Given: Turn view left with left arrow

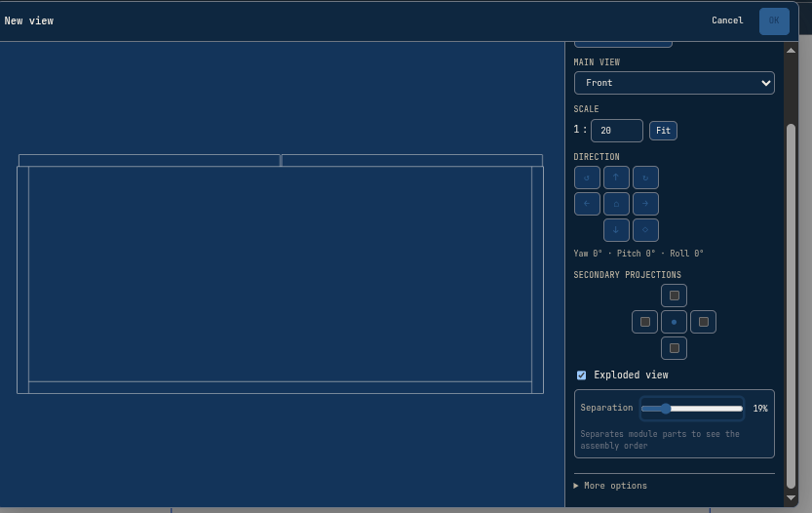Looking at the screenshot, I should tap(587, 204).
